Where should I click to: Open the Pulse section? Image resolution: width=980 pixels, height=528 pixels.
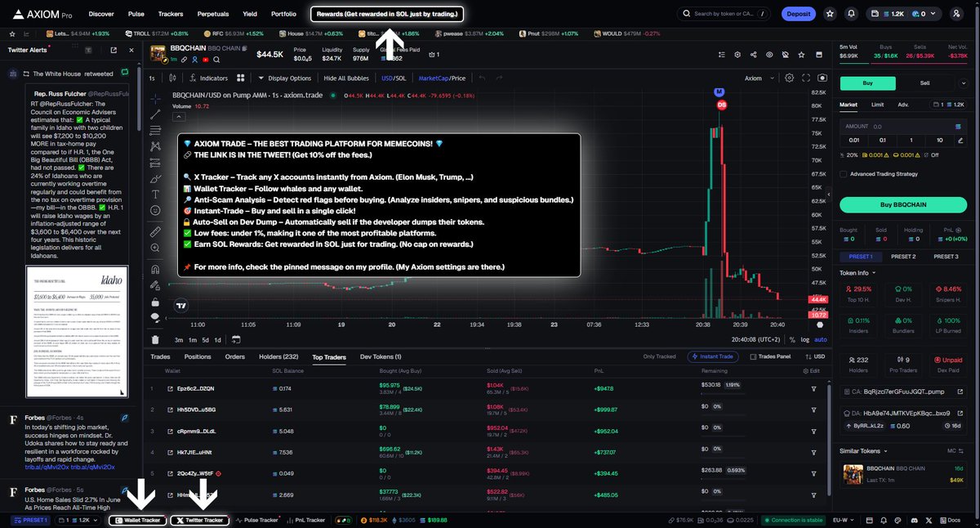(136, 14)
